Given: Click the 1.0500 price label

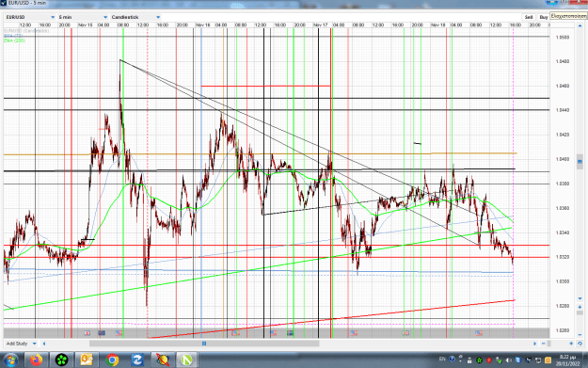Looking at the screenshot, I should pyautogui.click(x=563, y=38).
